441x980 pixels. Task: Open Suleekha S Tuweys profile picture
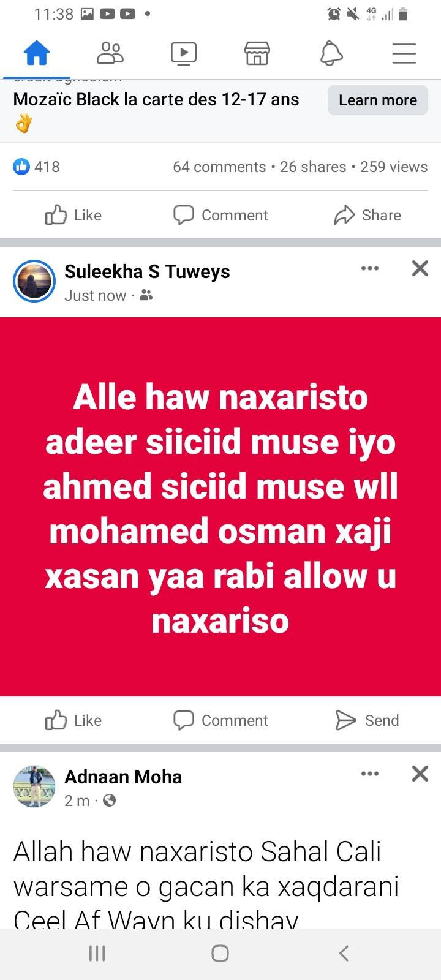tap(34, 282)
